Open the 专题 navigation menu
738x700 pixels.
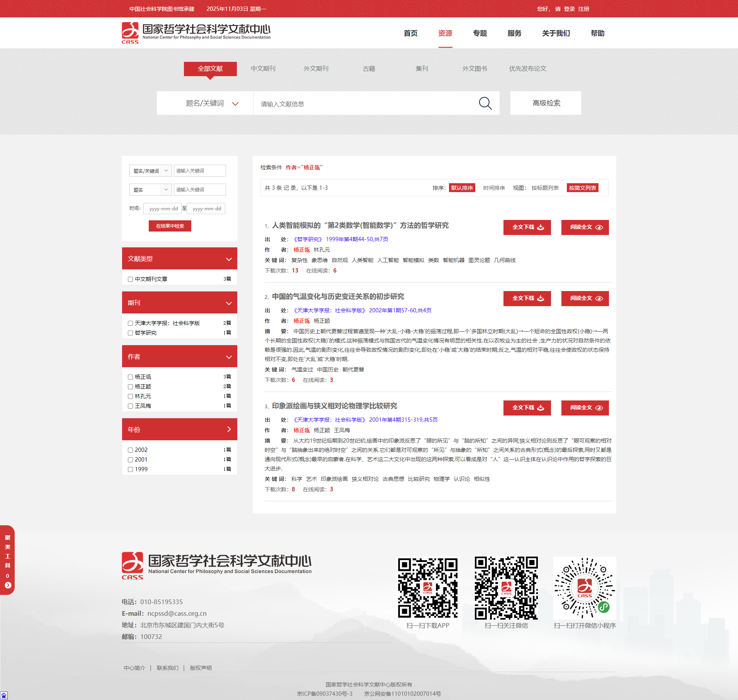[x=480, y=33]
